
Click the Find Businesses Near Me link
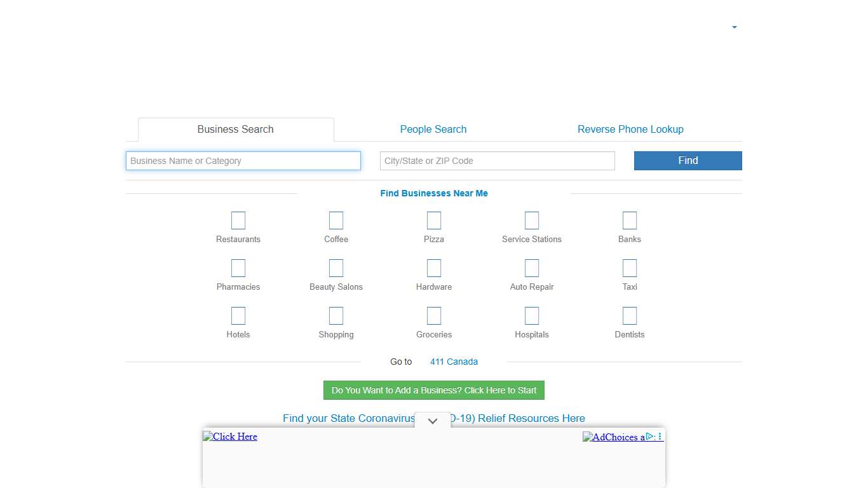[x=434, y=193]
